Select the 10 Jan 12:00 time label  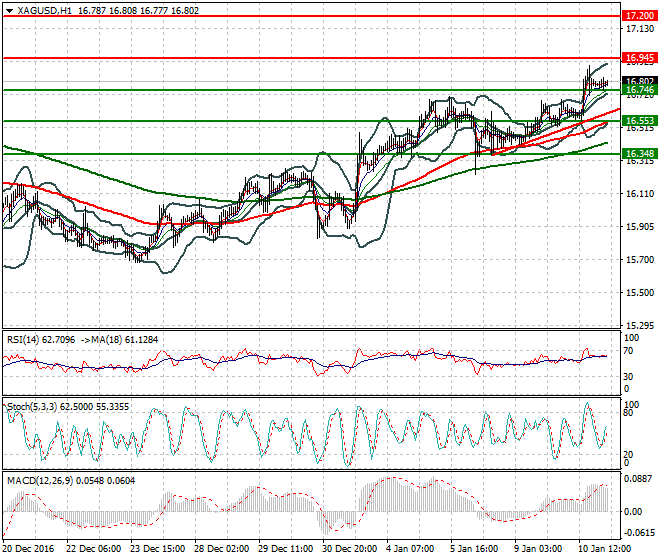(x=604, y=549)
